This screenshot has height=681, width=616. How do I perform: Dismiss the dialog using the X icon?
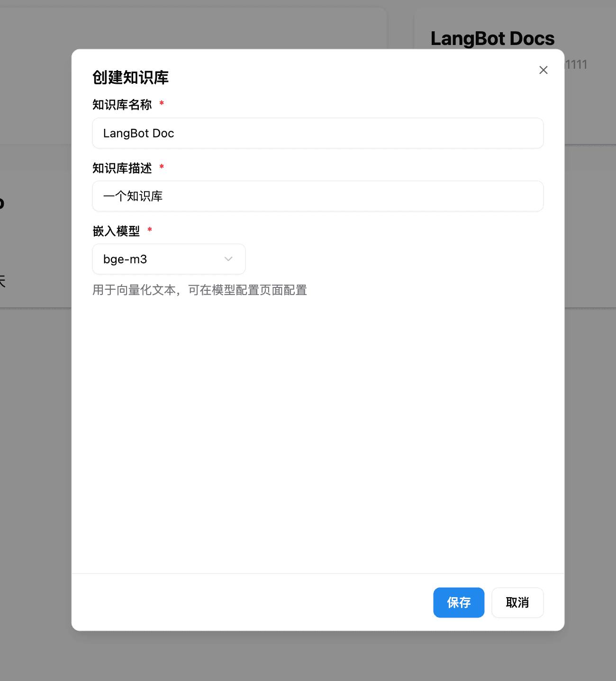[x=543, y=70]
